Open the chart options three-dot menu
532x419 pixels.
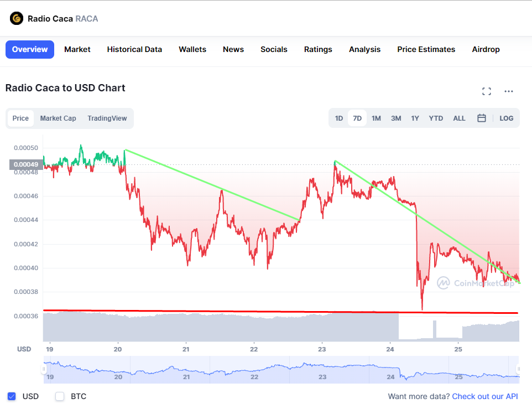click(509, 91)
